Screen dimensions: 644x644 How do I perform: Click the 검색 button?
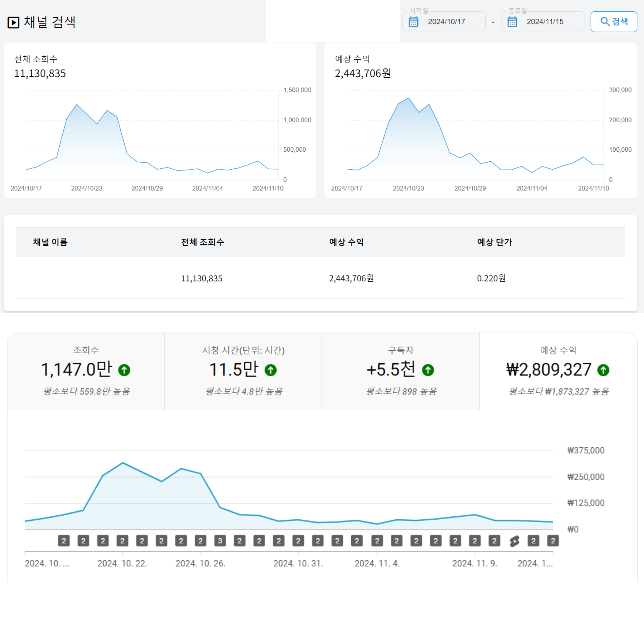point(614,22)
